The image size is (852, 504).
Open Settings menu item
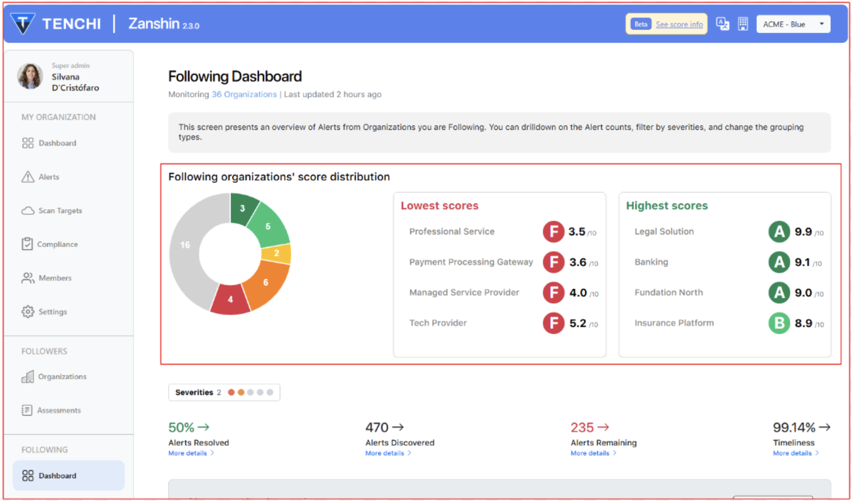pos(53,312)
